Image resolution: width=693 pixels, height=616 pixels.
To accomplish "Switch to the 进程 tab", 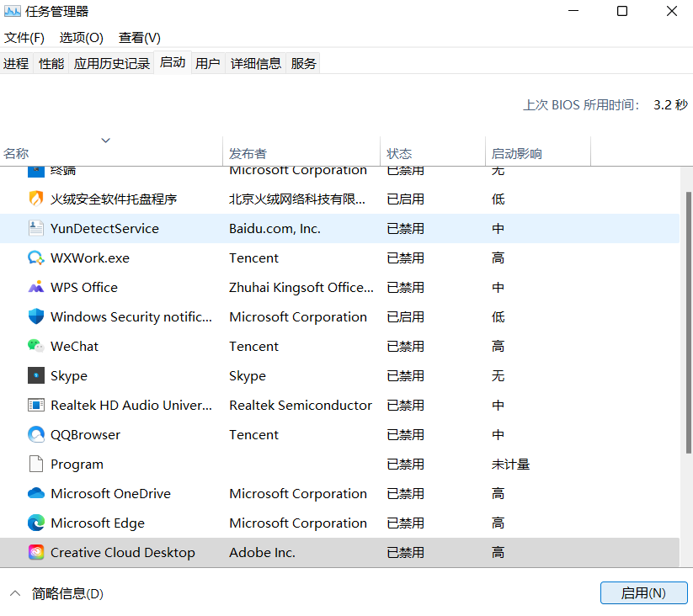I will point(16,64).
